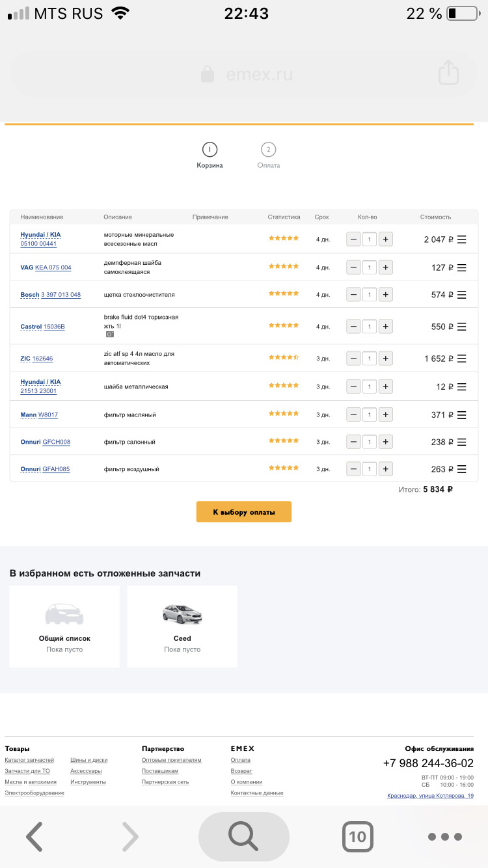The height and width of the screenshot is (868, 488).
Task: Select the Корзина step indicator
Action: 210,150
